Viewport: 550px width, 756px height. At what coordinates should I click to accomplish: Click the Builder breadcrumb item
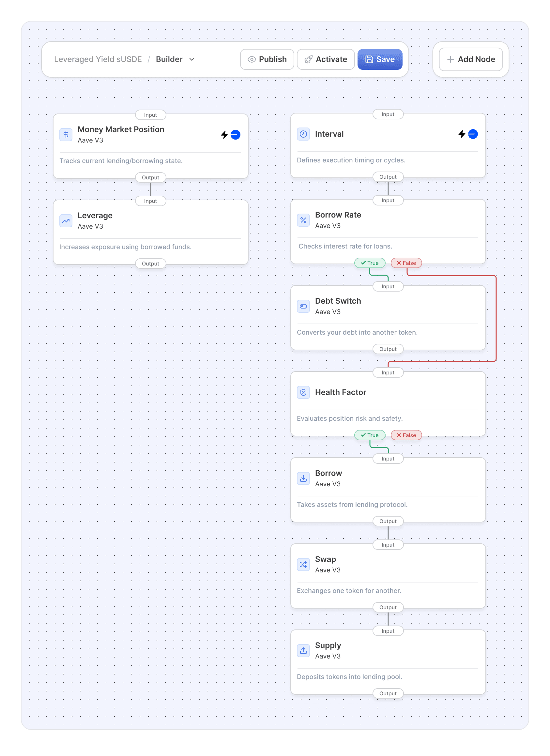click(169, 59)
